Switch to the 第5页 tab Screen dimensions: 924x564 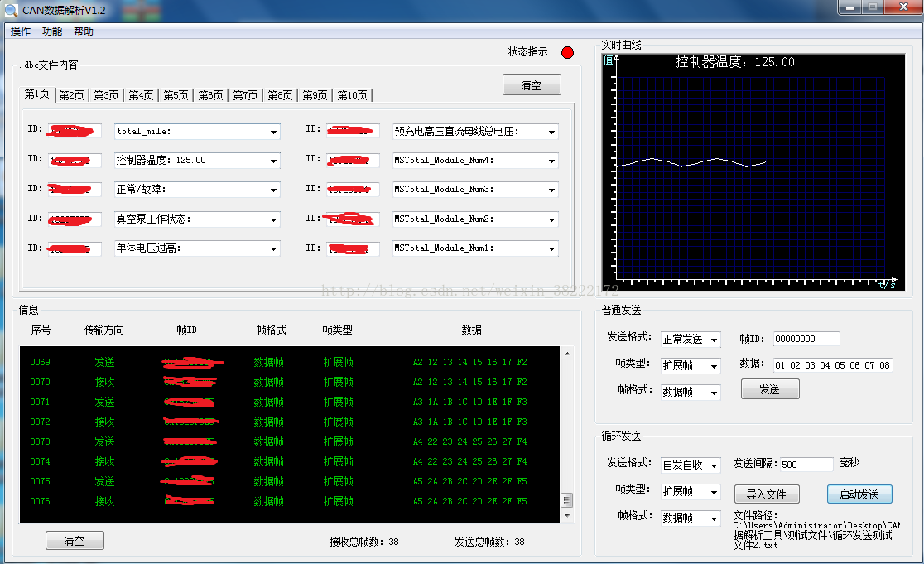point(176,95)
